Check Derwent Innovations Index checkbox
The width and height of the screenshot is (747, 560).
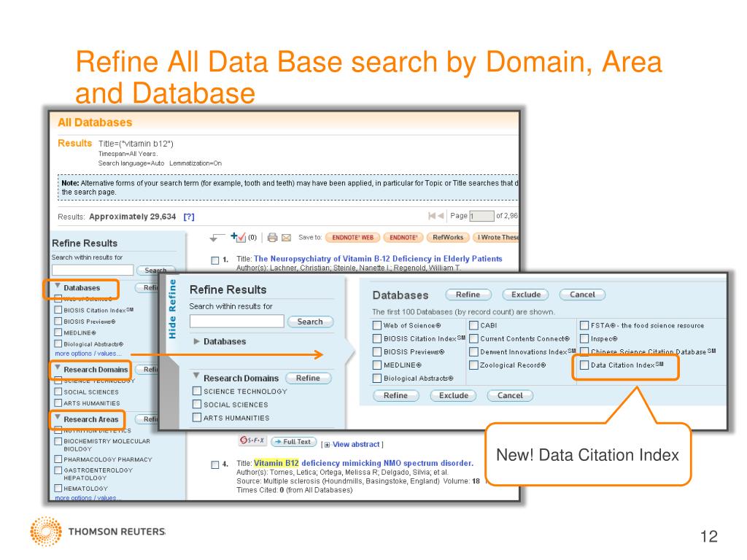click(473, 352)
